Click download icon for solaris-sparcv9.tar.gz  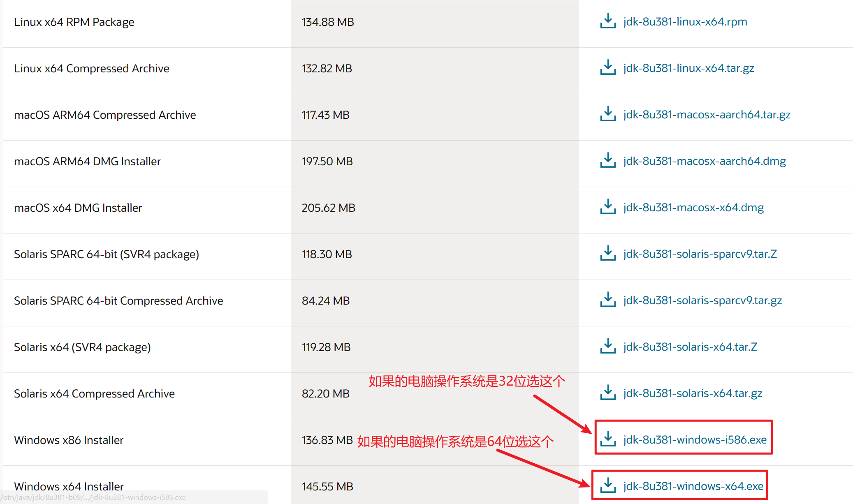(x=607, y=300)
